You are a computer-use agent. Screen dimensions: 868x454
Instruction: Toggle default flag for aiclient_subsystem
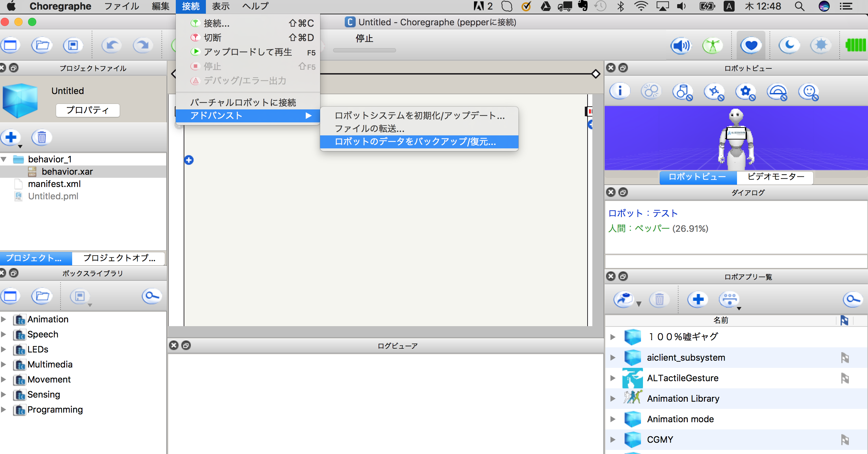pyautogui.click(x=845, y=358)
